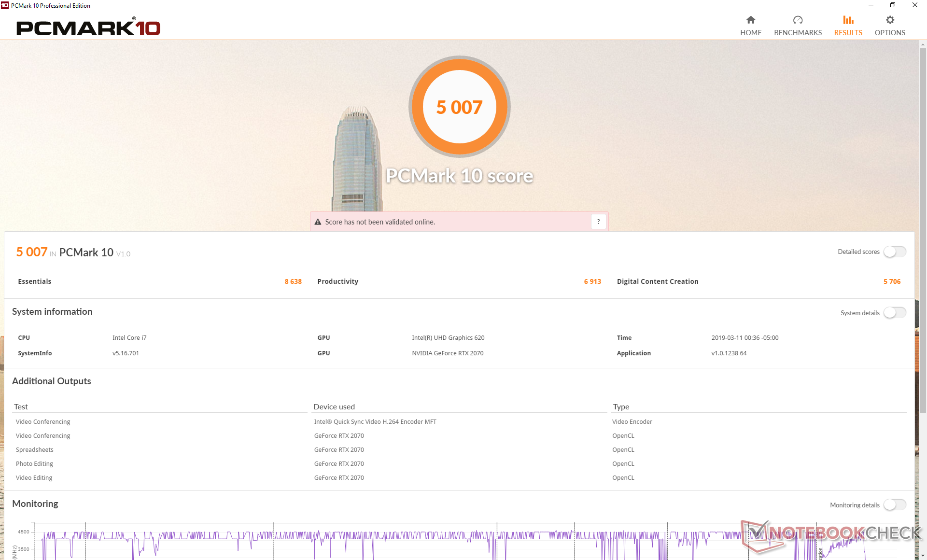927x560 pixels.
Task: Click the scrollbar down arrow
Action: tap(923, 556)
